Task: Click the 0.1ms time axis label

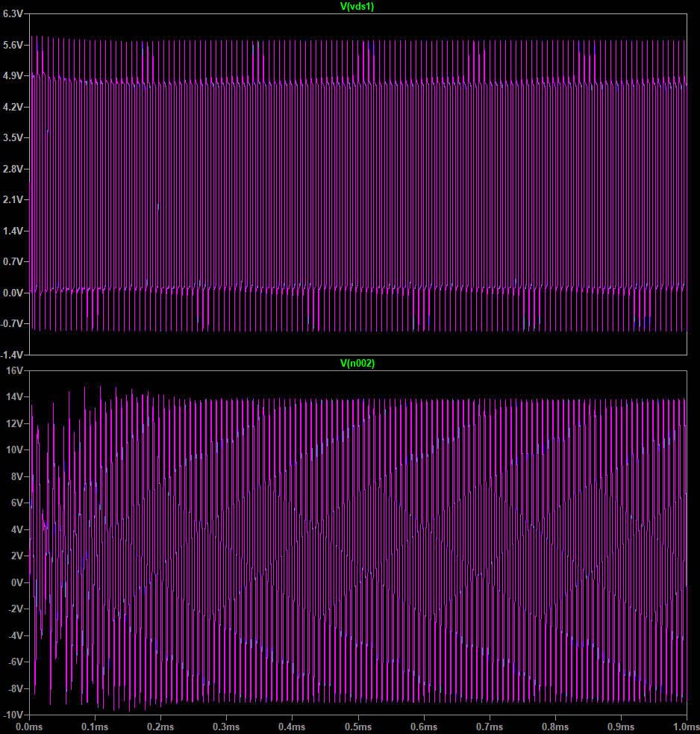Action: [x=95, y=727]
